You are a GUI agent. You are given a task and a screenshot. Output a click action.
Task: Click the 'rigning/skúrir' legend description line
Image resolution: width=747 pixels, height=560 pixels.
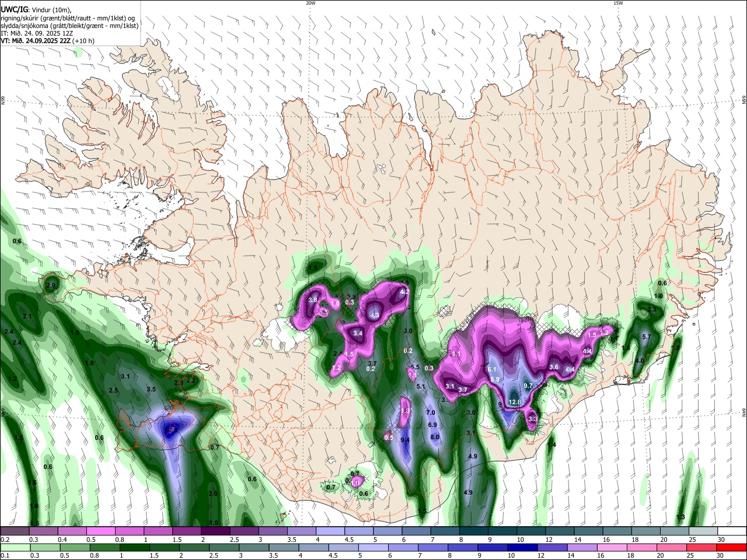pos(68,17)
